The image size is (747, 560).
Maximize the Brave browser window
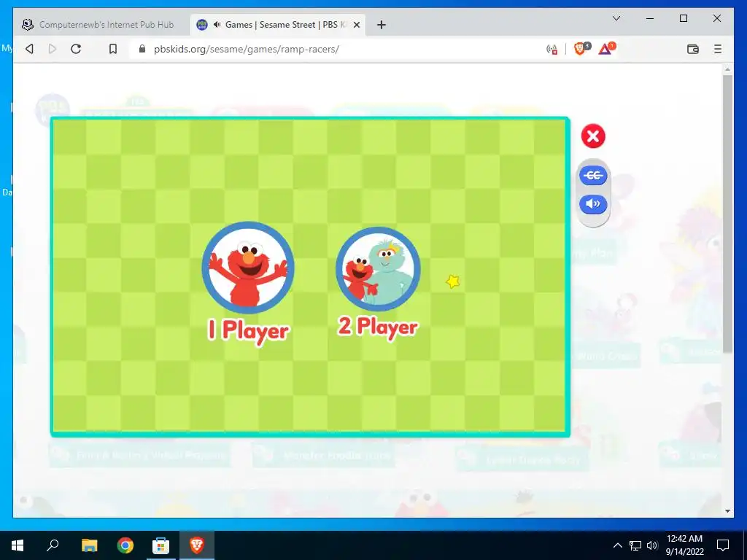[x=683, y=18]
